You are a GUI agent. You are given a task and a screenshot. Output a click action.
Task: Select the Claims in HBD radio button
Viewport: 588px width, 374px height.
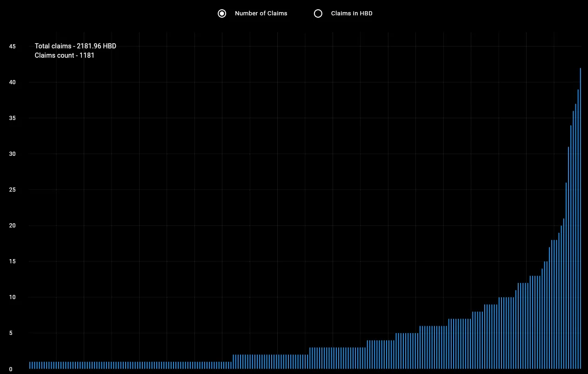pyautogui.click(x=318, y=13)
